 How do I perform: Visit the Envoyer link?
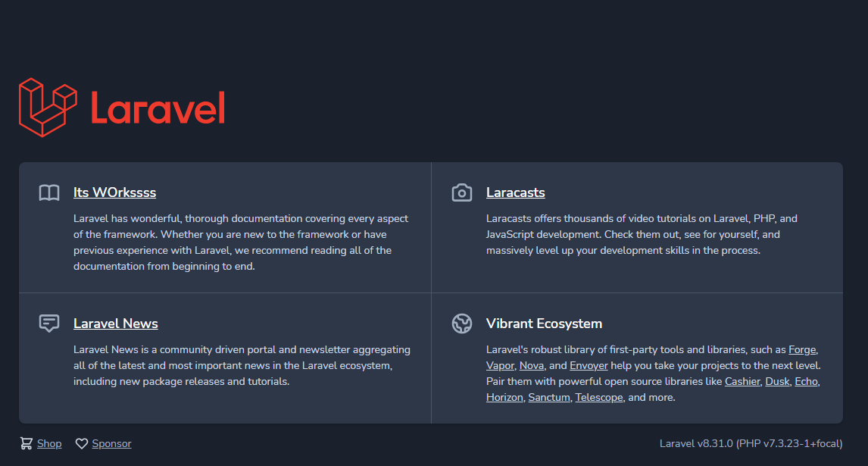589,366
